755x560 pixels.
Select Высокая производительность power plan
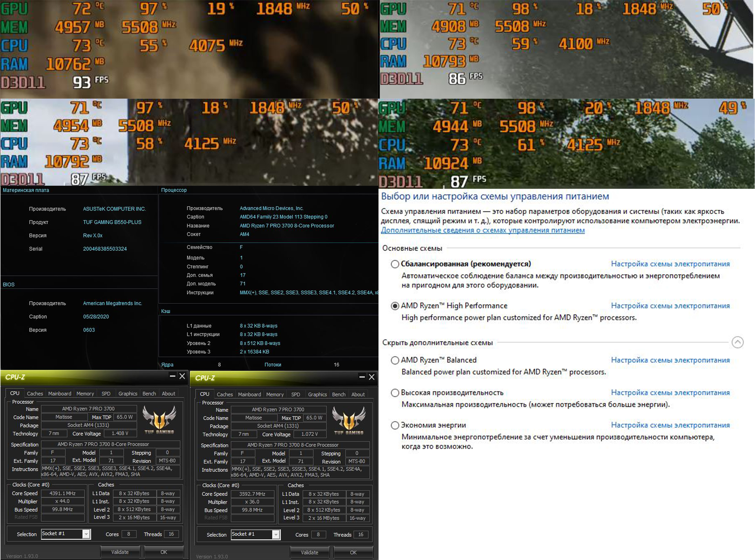(395, 393)
